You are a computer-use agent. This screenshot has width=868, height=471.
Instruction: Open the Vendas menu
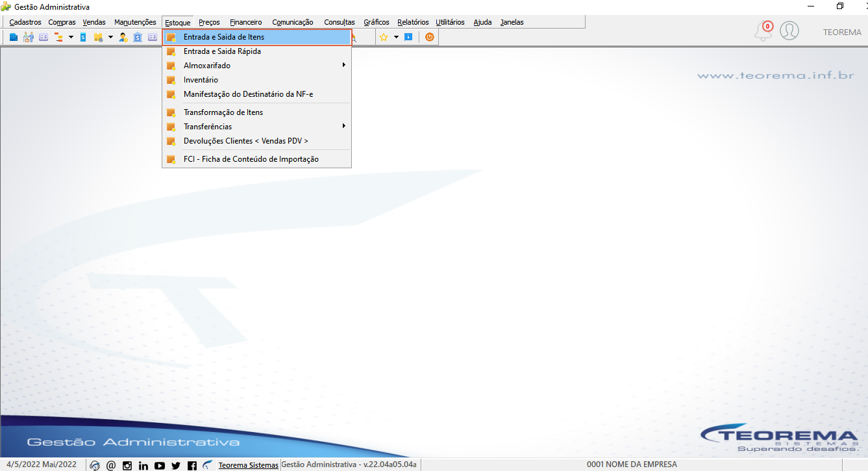coord(94,22)
